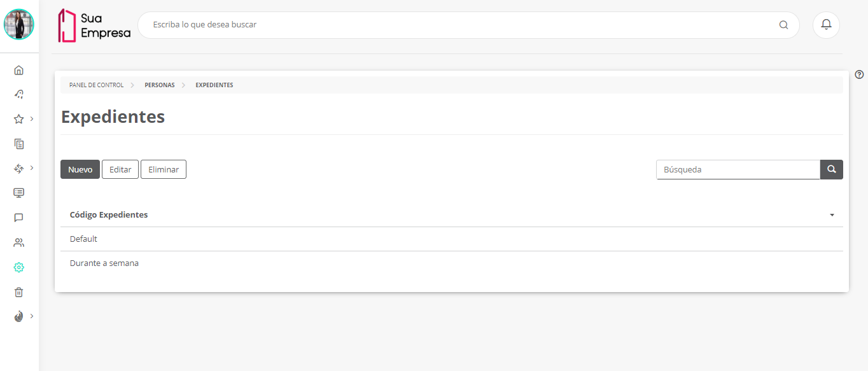The width and height of the screenshot is (868, 371).
Task: Open notifications bell icon
Action: coord(826,25)
